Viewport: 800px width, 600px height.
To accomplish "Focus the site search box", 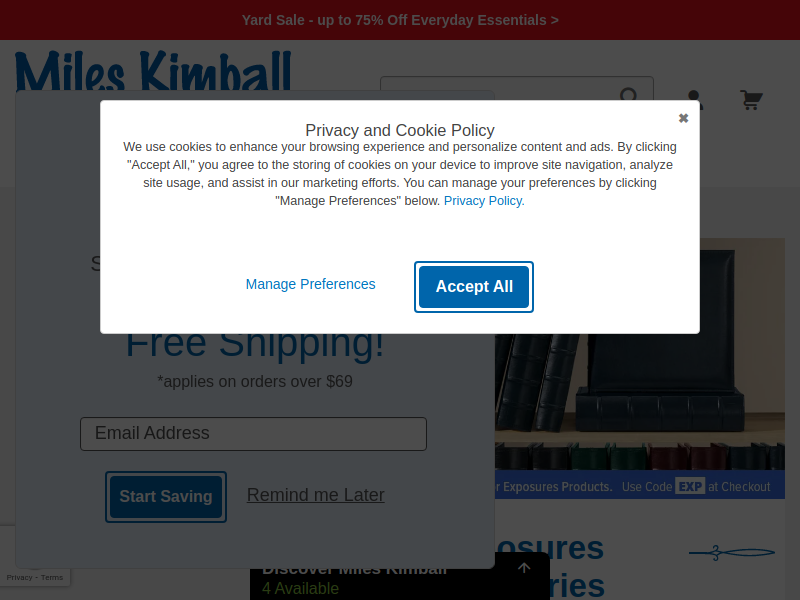I will (516, 88).
